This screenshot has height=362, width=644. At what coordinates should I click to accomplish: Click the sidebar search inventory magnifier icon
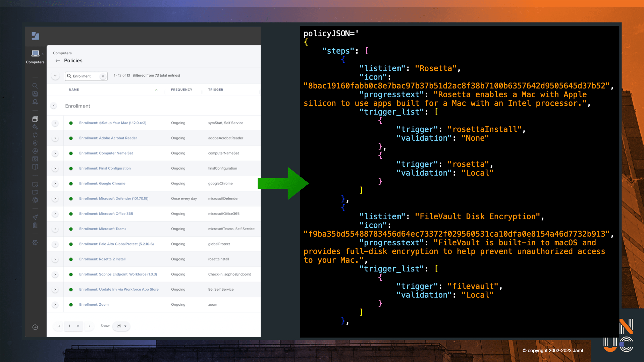click(x=35, y=86)
